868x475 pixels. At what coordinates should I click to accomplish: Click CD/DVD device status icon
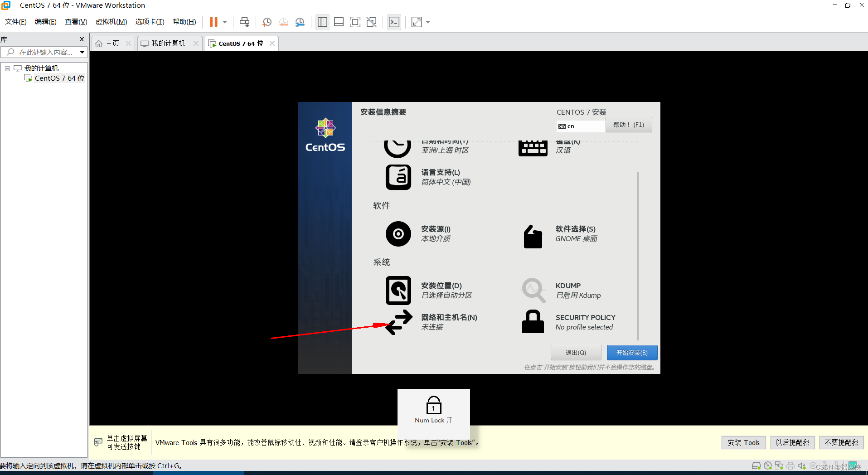768,466
